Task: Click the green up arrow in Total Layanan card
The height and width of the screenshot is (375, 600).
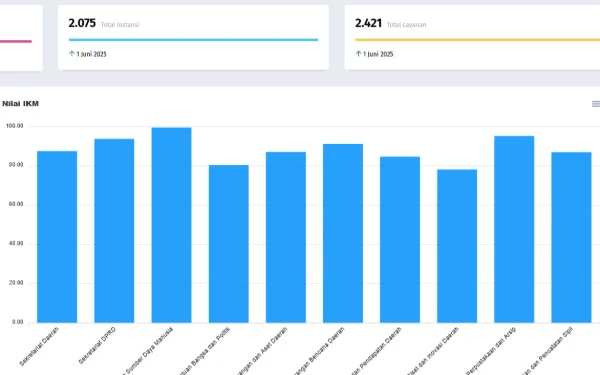Action: [358, 54]
